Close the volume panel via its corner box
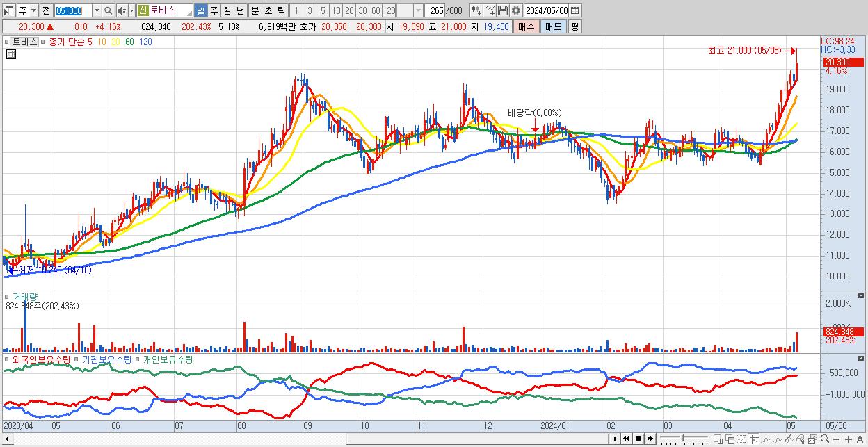Screen dimensions: 868x447 point(861,296)
